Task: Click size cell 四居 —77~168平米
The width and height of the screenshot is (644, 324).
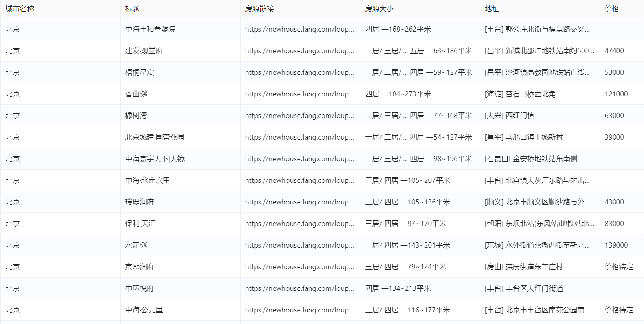Action: pos(419,116)
